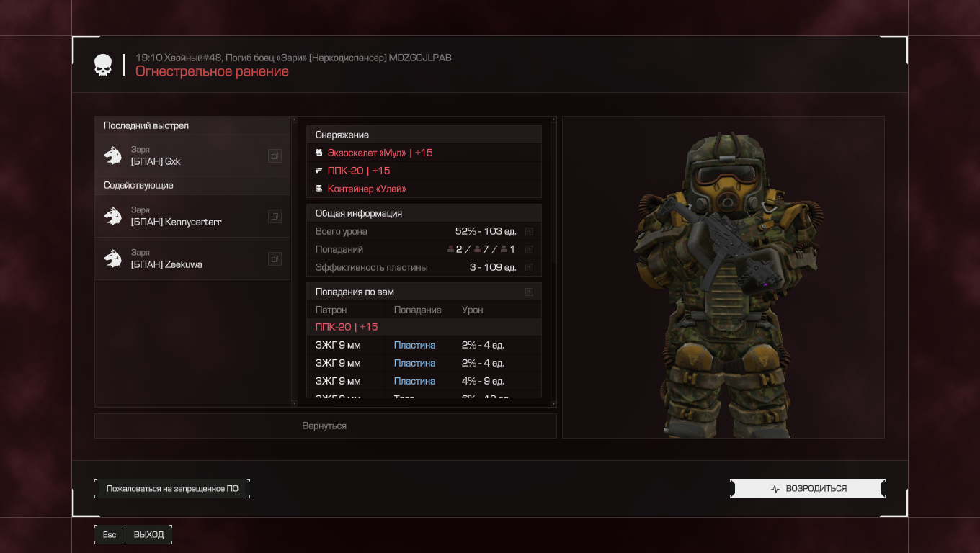Click the Вернуться button
Viewport: 980px width, 553px height.
pos(325,426)
